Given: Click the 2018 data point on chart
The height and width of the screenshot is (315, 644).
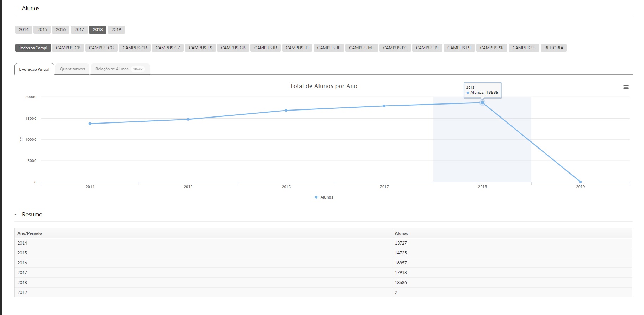Looking at the screenshot, I should 482,103.
